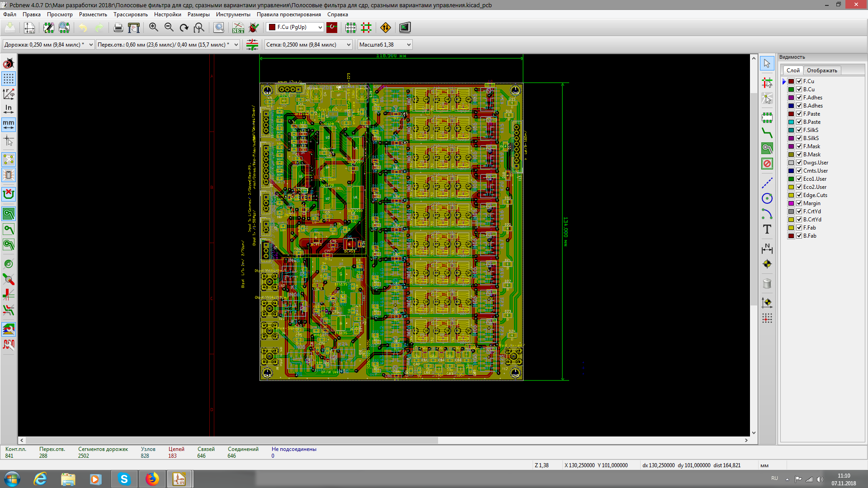
Task: Open the active layer F.Cu dropdown
Action: pos(320,28)
